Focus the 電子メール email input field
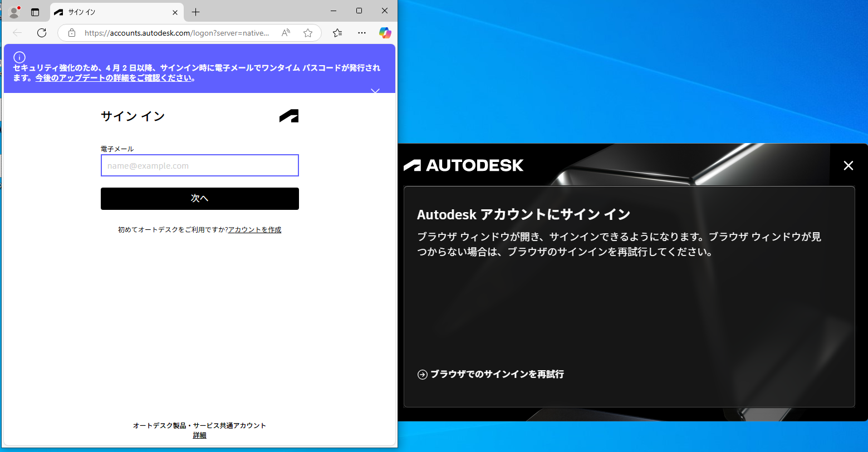This screenshot has height=452, width=868. [200, 165]
